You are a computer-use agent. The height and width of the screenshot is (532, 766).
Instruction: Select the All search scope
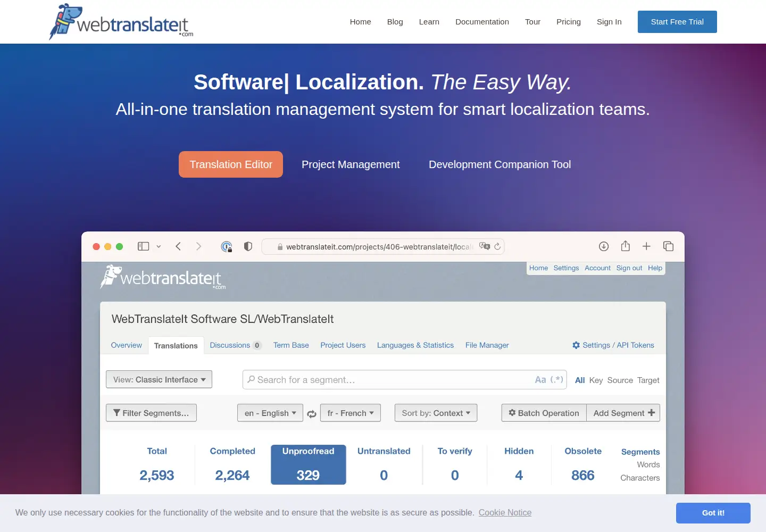580,380
